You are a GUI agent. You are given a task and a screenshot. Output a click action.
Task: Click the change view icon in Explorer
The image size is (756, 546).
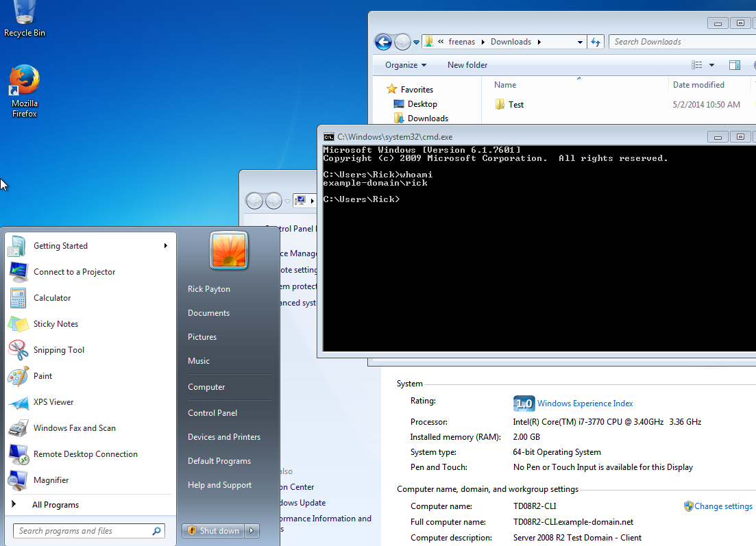[696, 65]
